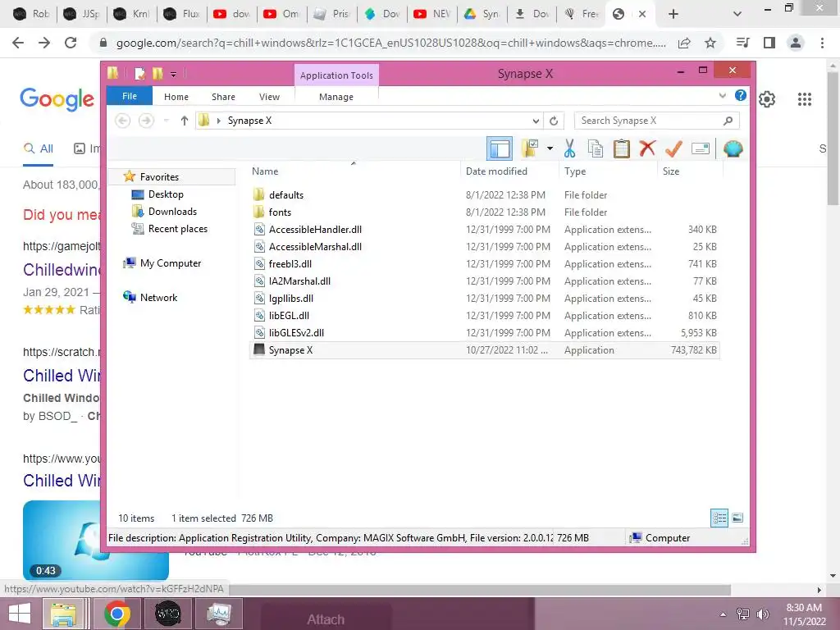Open the recent locations dropdown arrow
This screenshot has width=840, height=630.
(x=166, y=121)
